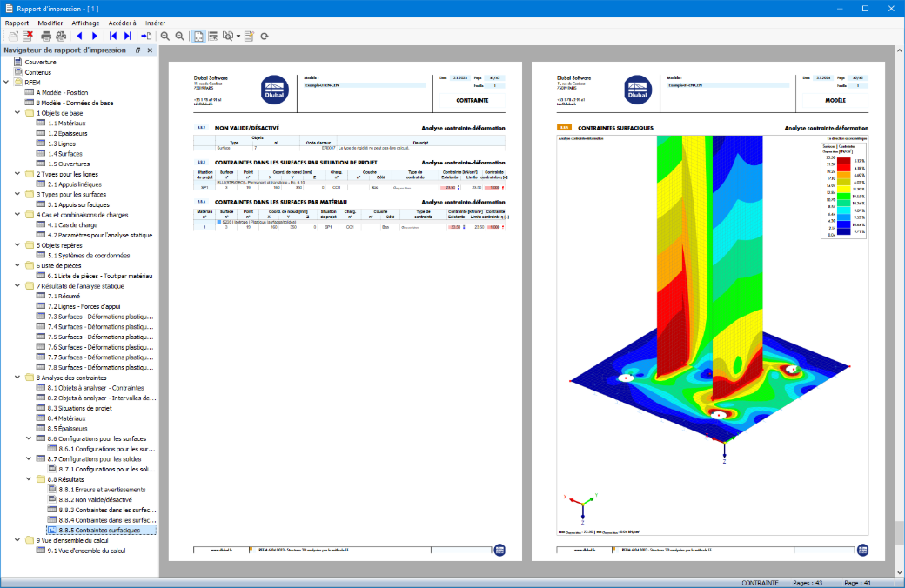Collapse 9 Vue d'ensemble du calcul node
The image size is (905, 588).
[x=17, y=540]
